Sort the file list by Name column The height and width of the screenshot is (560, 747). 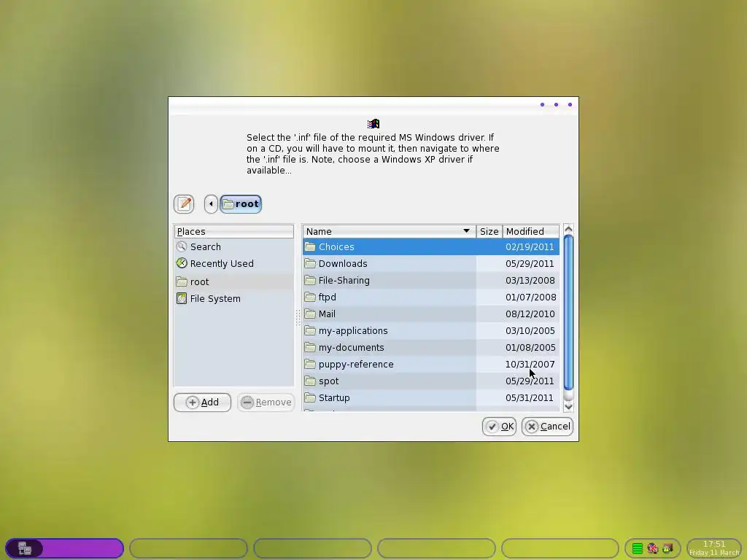tap(390, 231)
